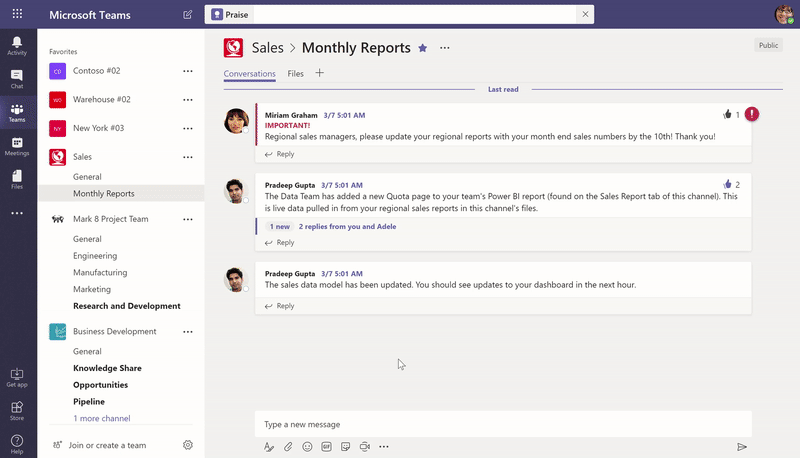Open Chat from the left rail
800x458 pixels.
tap(17, 79)
